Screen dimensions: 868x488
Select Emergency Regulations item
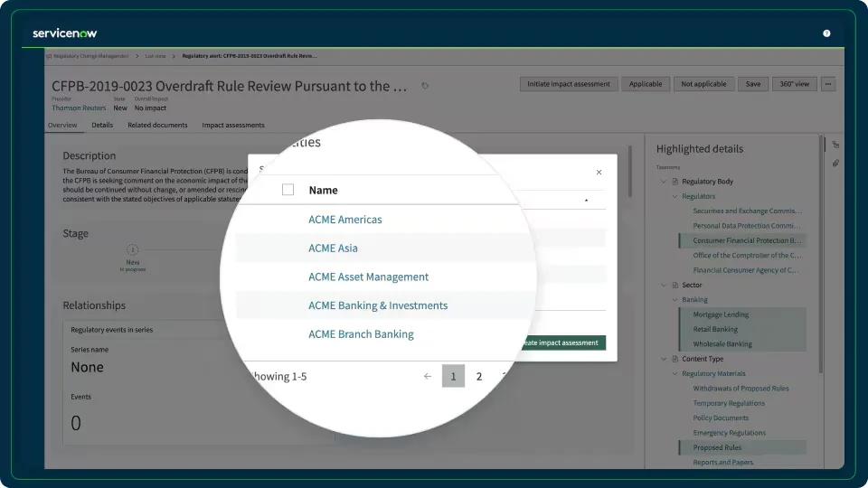pyautogui.click(x=729, y=433)
